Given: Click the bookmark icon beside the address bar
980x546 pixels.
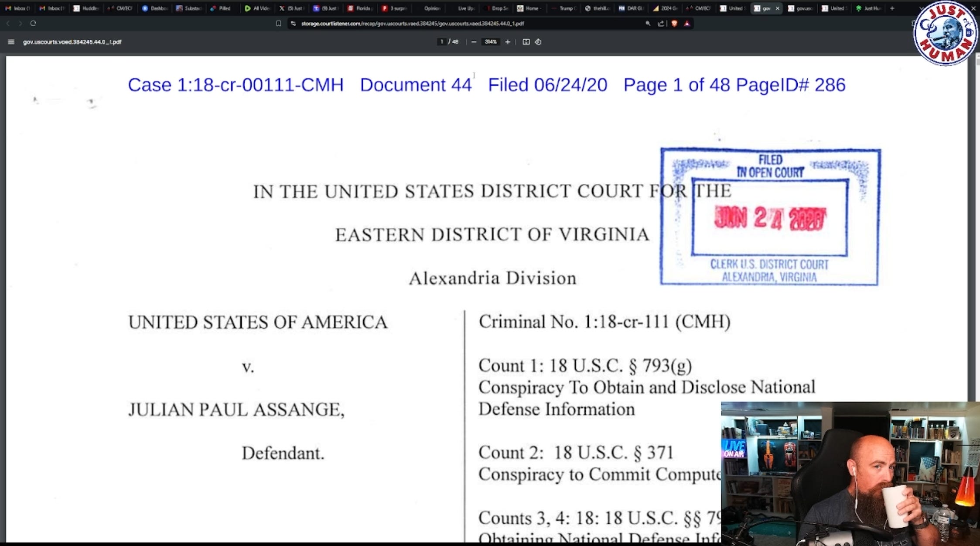Looking at the screenshot, I should (x=279, y=24).
